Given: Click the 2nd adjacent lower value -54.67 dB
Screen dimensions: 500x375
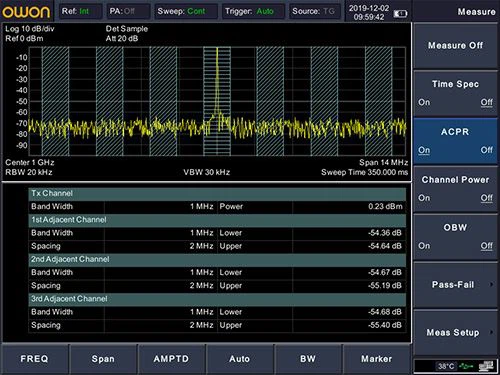Looking at the screenshot, I should 385,272.
